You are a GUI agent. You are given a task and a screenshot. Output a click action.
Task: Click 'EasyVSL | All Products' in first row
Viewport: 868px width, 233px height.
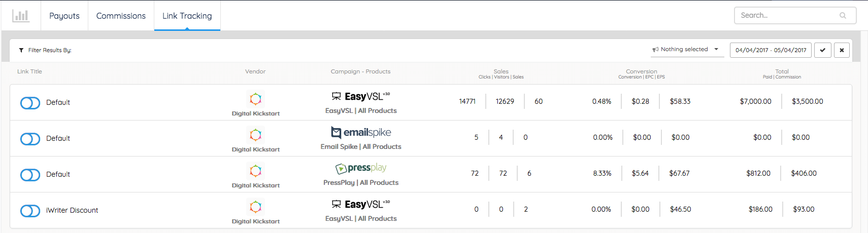[x=361, y=110]
